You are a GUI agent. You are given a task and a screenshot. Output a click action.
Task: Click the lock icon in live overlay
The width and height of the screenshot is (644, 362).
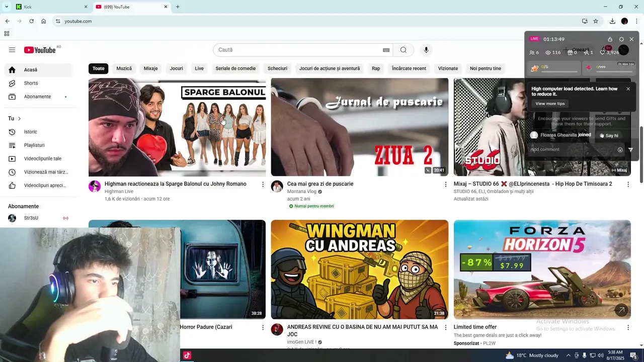pyautogui.click(x=610, y=39)
